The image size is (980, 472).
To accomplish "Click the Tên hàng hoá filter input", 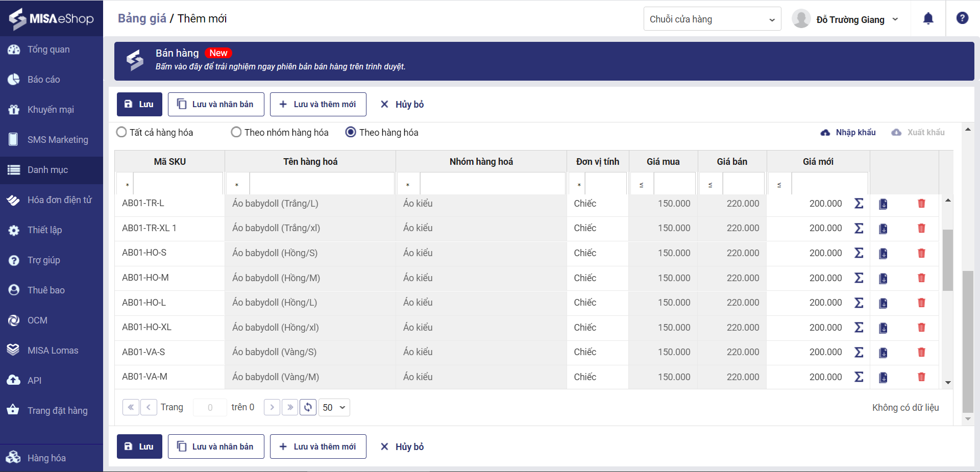I will coord(322,184).
